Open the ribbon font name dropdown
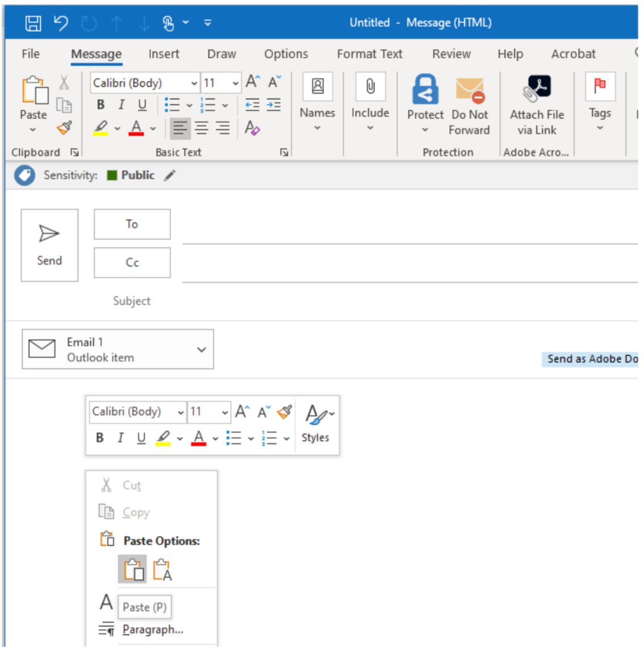 [x=194, y=84]
